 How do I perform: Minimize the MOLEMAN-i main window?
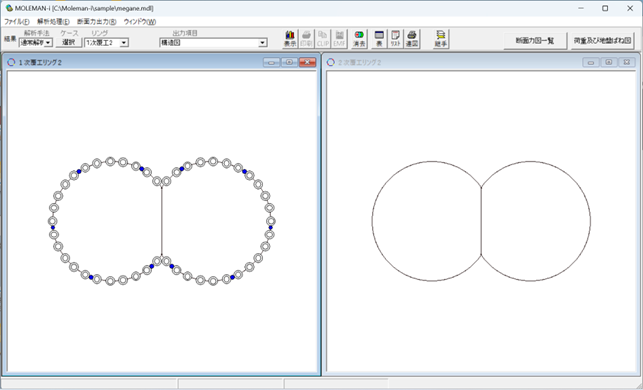581,8
